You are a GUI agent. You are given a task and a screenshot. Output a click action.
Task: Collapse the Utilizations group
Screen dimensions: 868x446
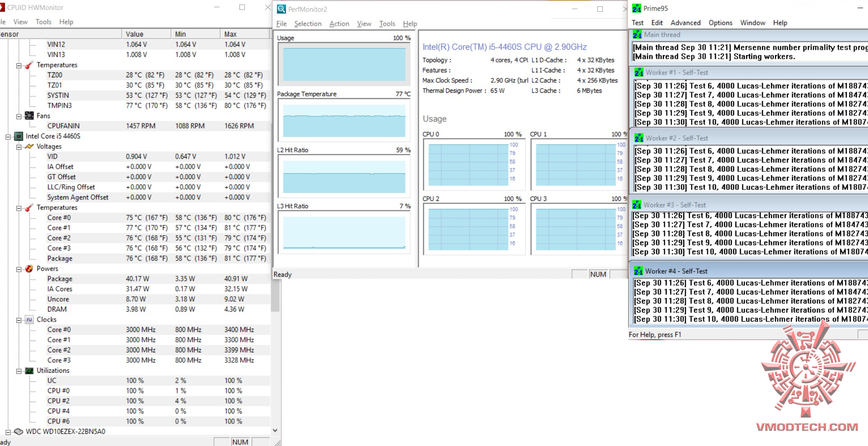pyautogui.click(x=19, y=371)
